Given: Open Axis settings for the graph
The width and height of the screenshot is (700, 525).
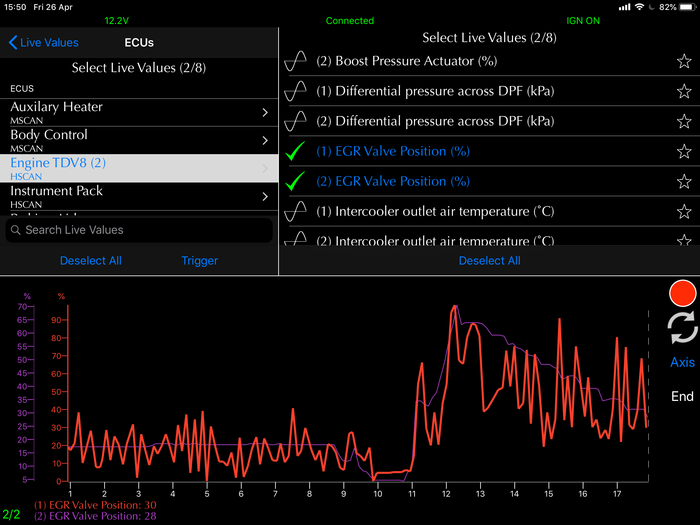Looking at the screenshot, I should (682, 362).
